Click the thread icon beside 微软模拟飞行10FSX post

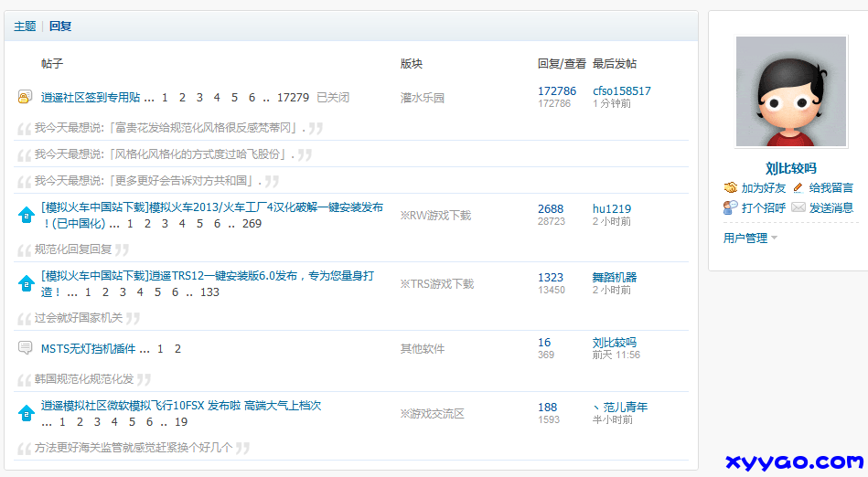26,413
